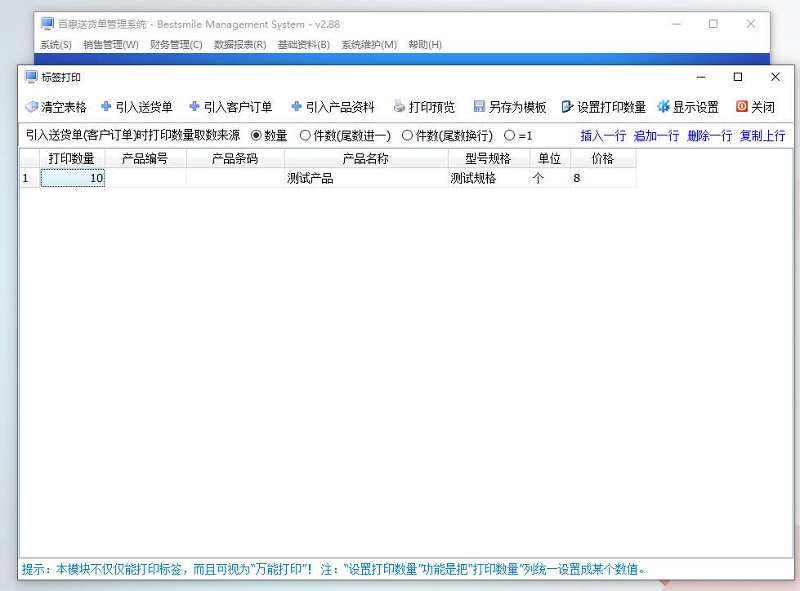Open 打印预览 print preview

click(423, 107)
